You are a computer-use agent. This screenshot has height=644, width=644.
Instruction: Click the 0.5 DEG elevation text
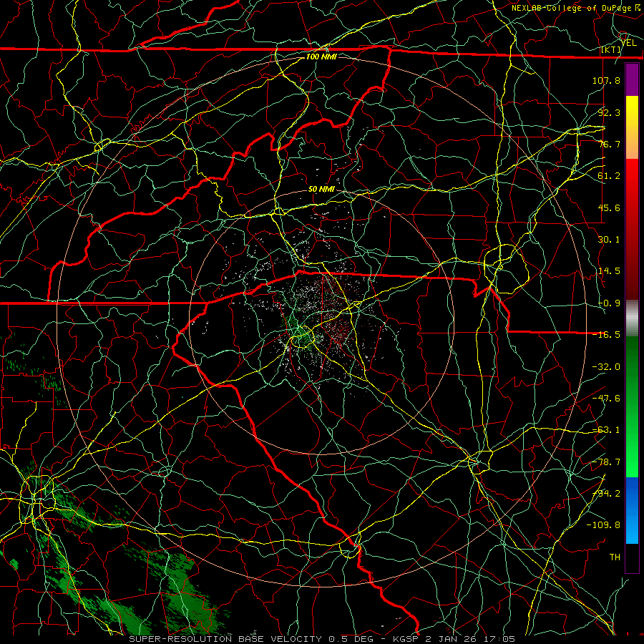click(x=351, y=639)
